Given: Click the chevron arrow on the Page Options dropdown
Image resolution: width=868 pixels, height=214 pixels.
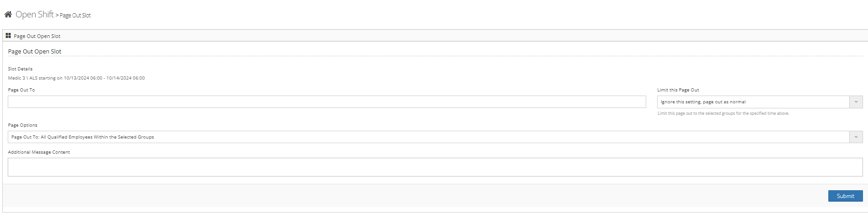Looking at the screenshot, I should tap(856, 137).
